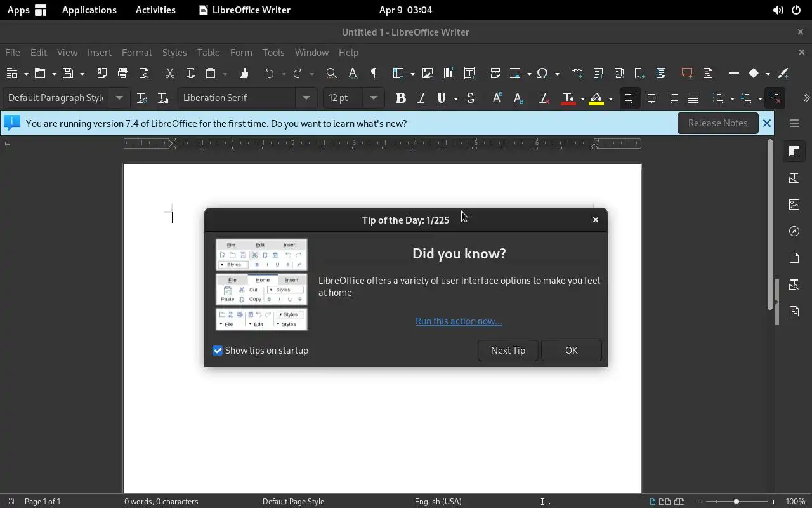Click the Insert Text Box icon

[469, 74]
